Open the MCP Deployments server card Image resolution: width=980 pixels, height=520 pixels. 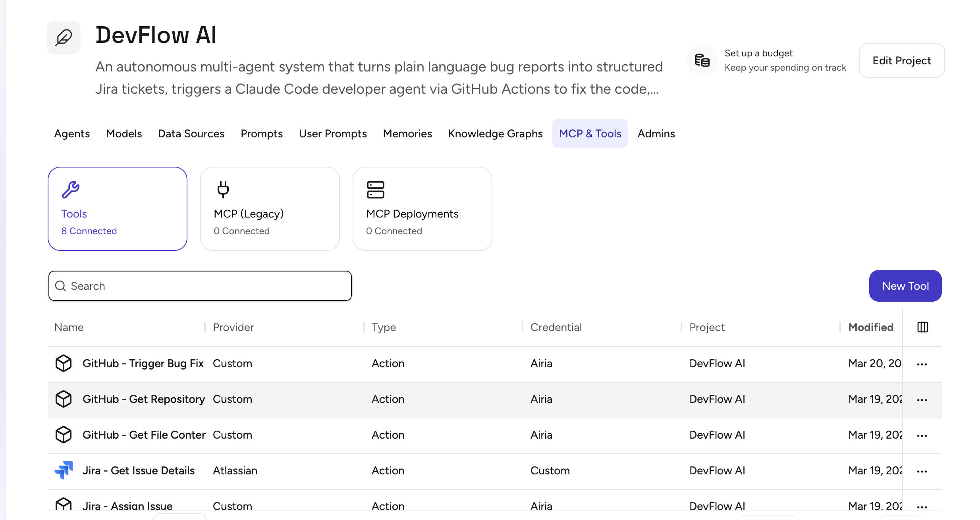pos(422,208)
